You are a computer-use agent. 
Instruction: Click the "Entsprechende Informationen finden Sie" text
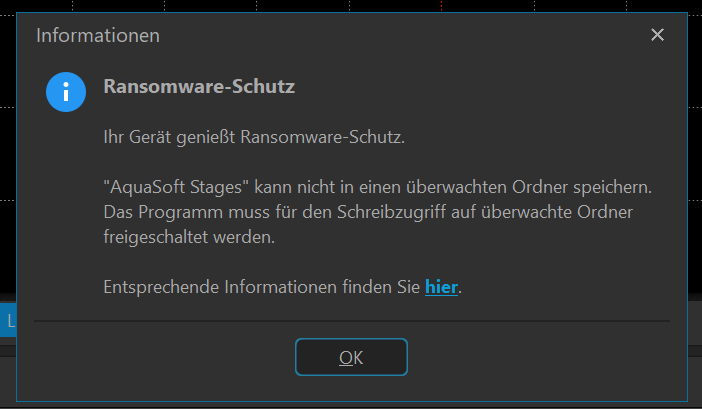tap(260, 287)
